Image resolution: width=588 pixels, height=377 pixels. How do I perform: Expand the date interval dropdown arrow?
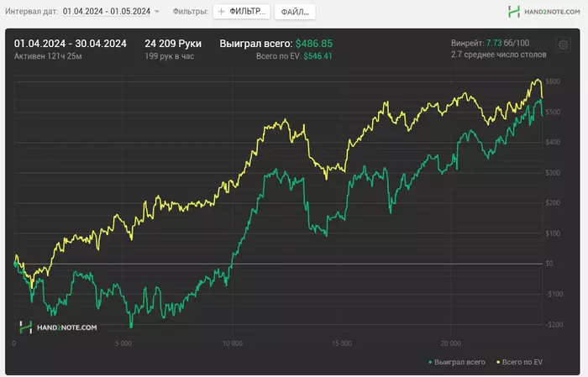coord(157,12)
